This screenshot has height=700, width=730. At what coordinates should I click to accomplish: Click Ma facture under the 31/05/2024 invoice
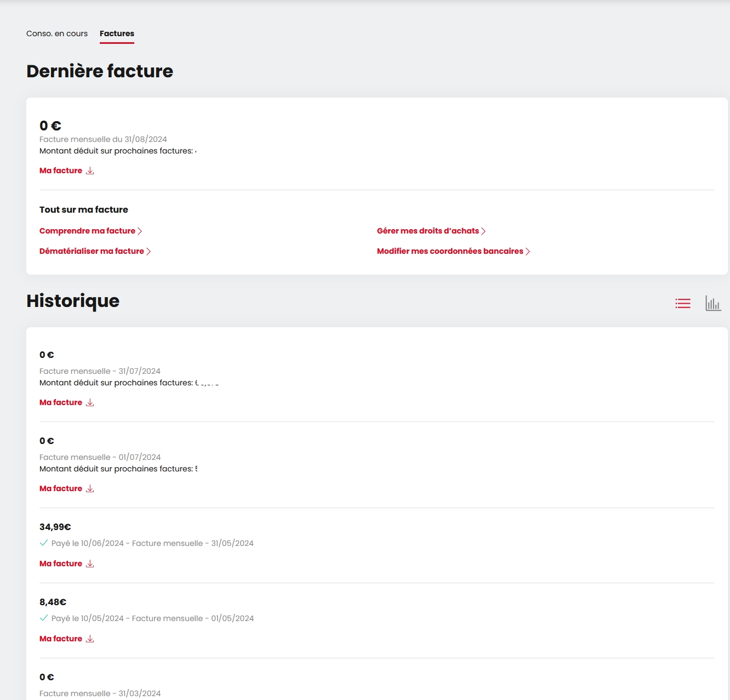click(60, 563)
